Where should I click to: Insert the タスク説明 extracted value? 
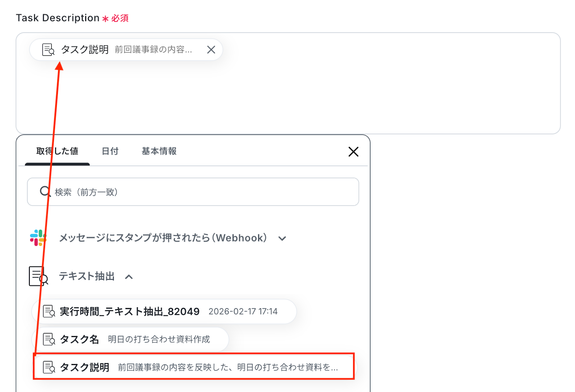tap(194, 367)
